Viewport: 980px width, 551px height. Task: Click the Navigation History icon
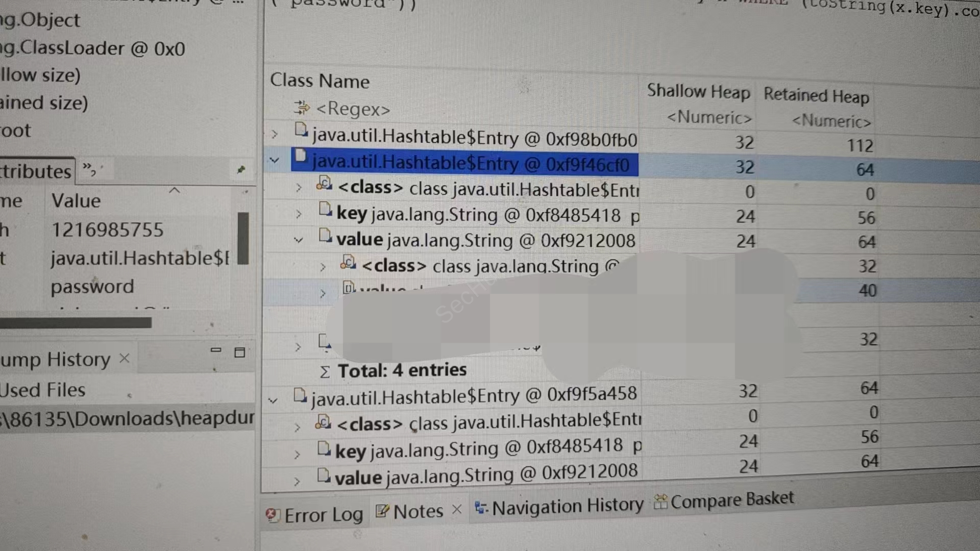coord(480,508)
